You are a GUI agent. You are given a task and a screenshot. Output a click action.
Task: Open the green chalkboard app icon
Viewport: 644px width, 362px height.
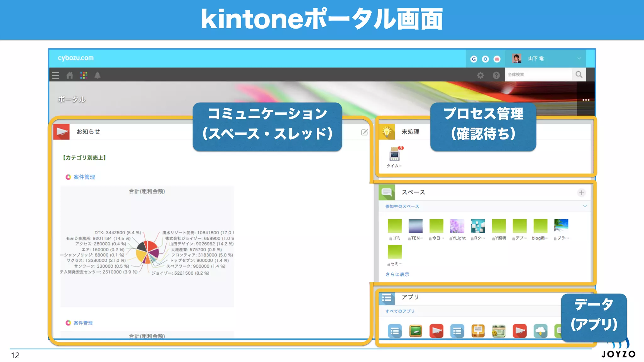(415, 331)
